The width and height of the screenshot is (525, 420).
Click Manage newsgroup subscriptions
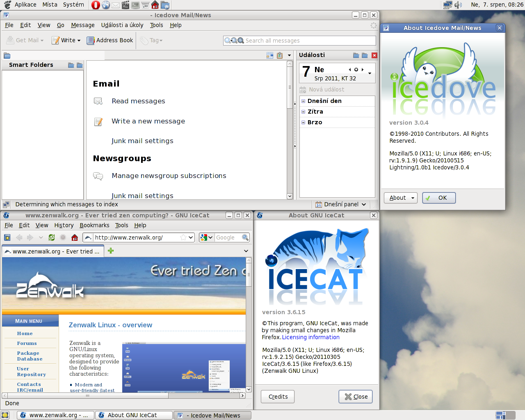[169, 176]
